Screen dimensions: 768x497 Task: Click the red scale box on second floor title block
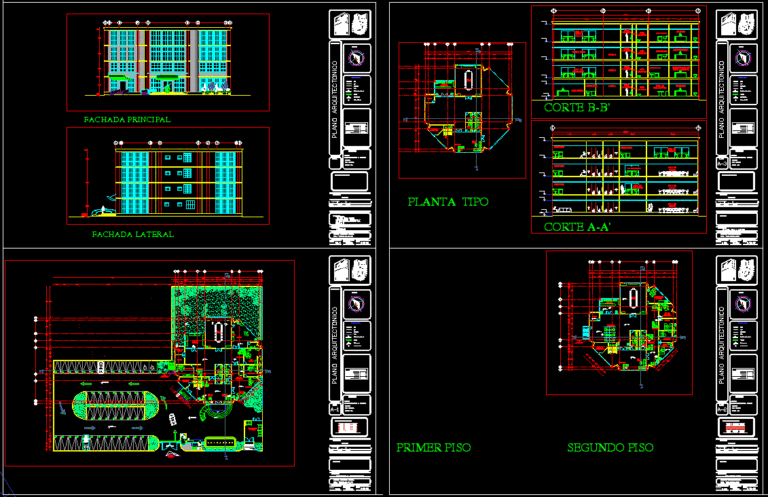(x=737, y=427)
